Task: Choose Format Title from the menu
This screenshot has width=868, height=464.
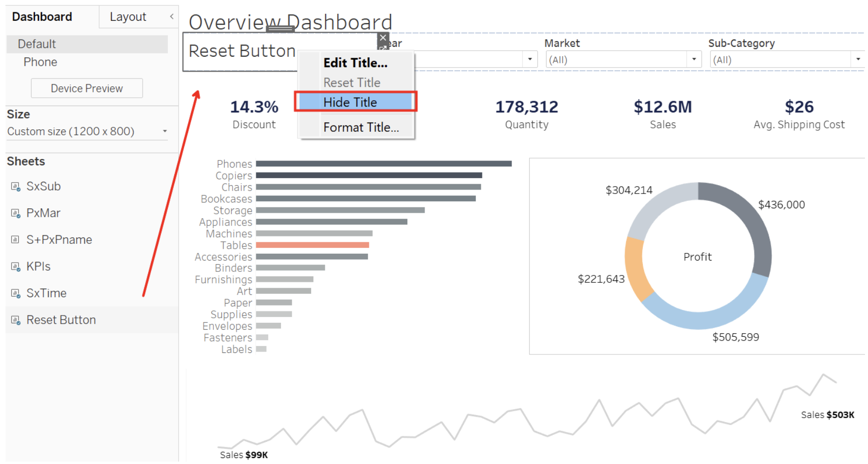Action: coord(361,127)
